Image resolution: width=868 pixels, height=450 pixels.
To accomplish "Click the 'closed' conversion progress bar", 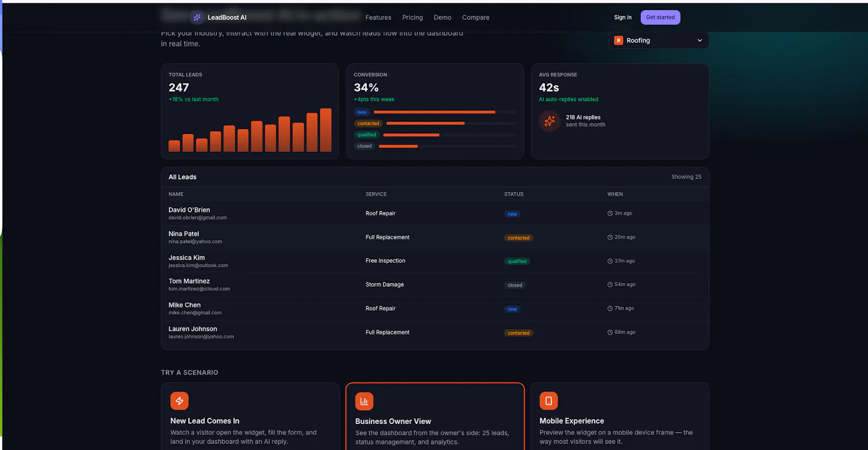I will point(448,146).
